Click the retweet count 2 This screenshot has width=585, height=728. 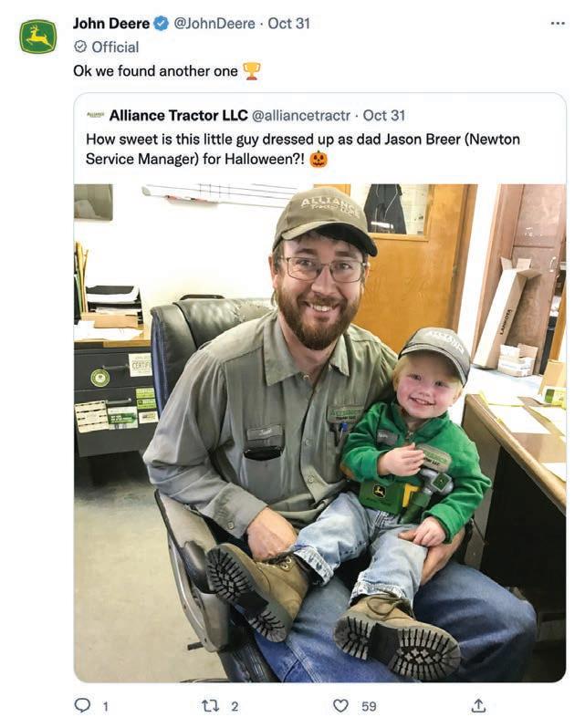point(235,706)
